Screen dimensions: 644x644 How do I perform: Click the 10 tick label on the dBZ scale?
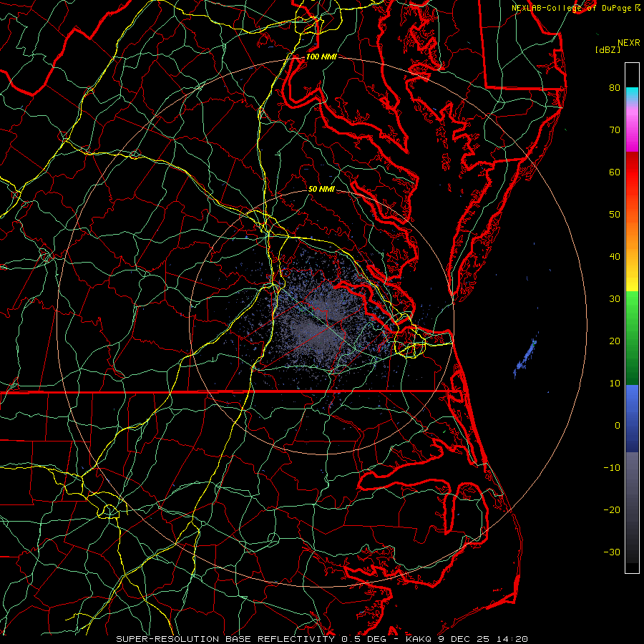pyautogui.click(x=615, y=384)
